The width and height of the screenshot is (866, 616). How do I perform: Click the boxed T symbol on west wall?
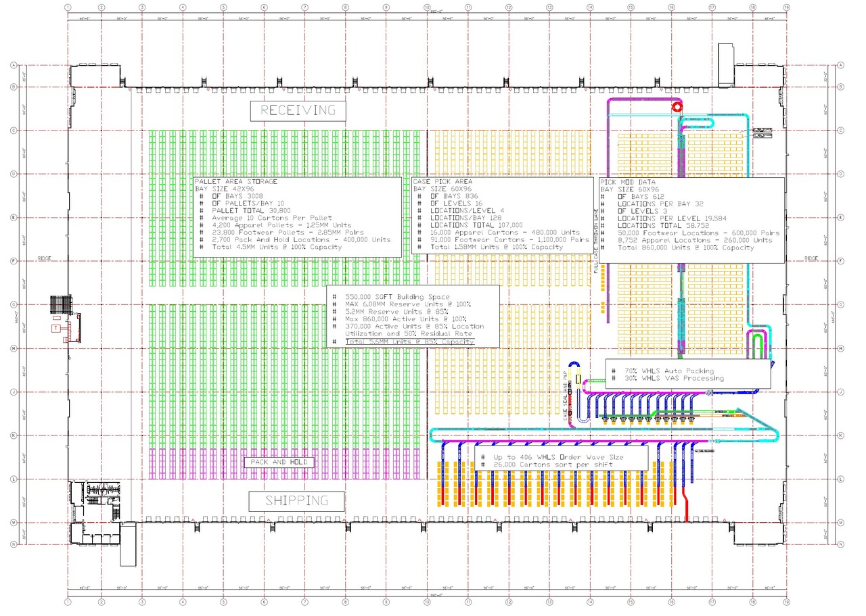54,328
